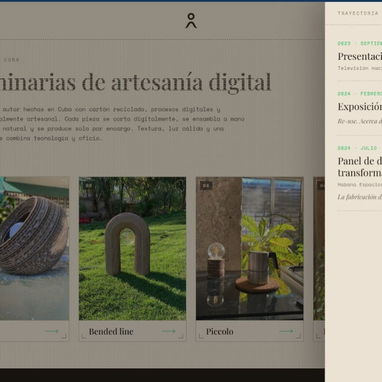Open the Bended line arch photo
The width and height of the screenshot is (382, 382).
[132, 248]
